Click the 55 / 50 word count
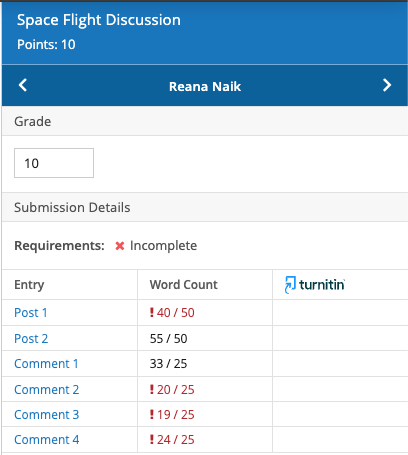This screenshot has height=455, width=408. coord(168,339)
